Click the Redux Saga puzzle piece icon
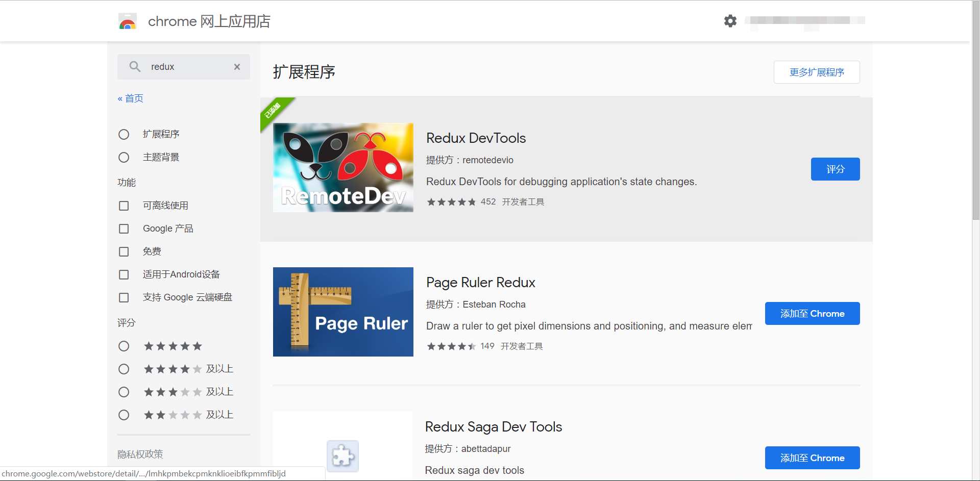This screenshot has width=980, height=481. [342, 455]
